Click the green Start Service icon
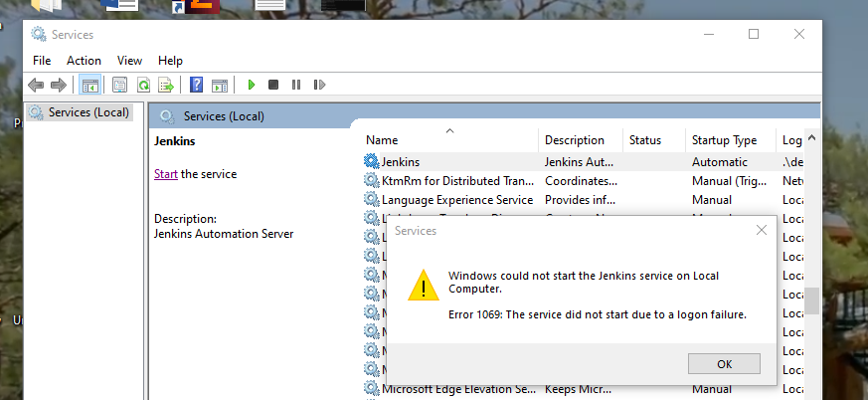The height and width of the screenshot is (400, 868). pyautogui.click(x=252, y=85)
